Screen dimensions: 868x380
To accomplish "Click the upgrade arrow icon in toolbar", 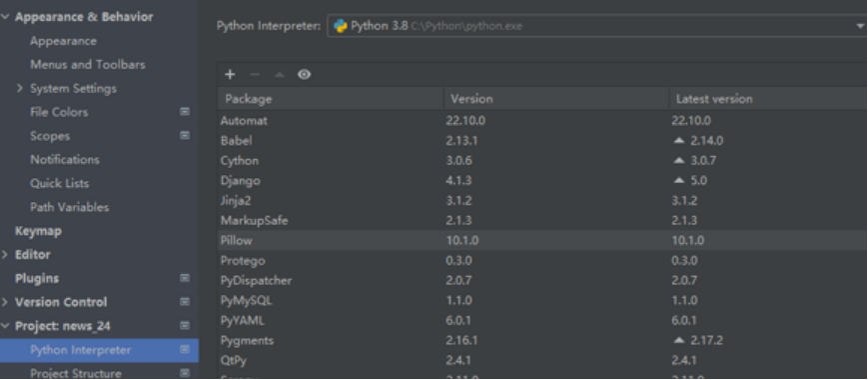I will 280,75.
